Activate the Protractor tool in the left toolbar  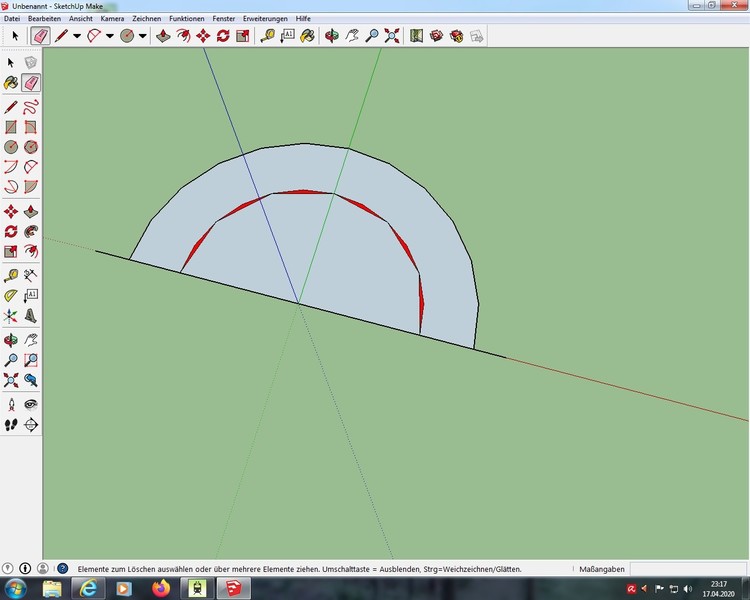pyautogui.click(x=11, y=295)
